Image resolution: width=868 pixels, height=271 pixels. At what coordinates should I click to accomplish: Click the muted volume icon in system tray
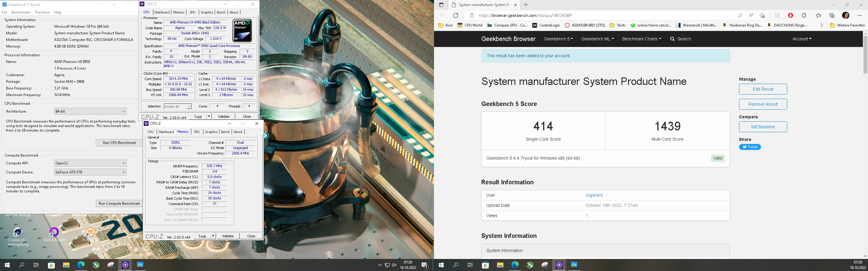(x=394, y=265)
